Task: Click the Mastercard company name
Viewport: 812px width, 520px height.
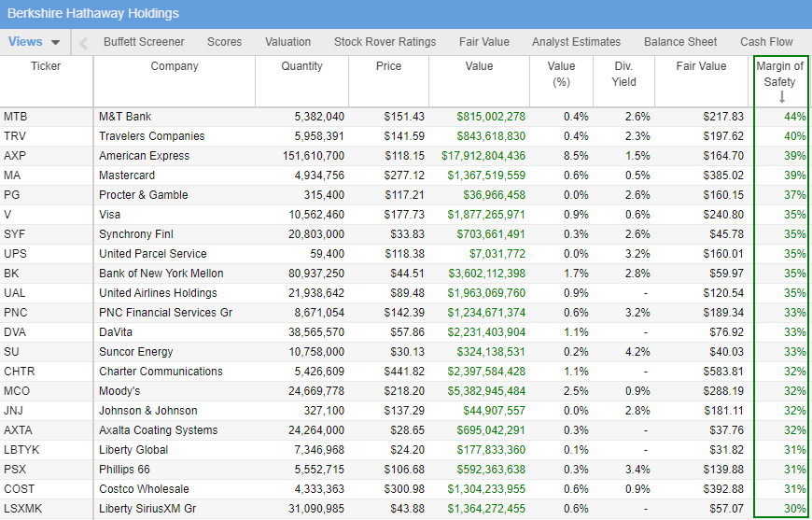Action: point(127,176)
